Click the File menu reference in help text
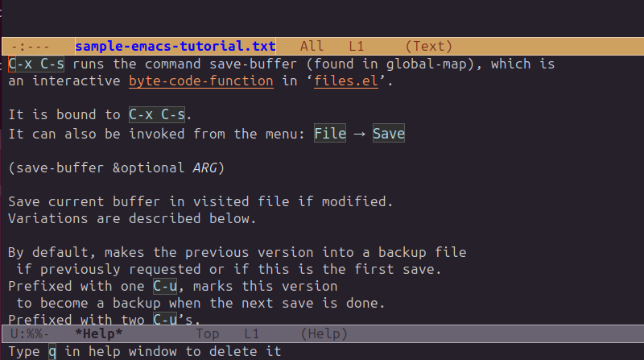This screenshot has width=644, height=360. (330, 134)
